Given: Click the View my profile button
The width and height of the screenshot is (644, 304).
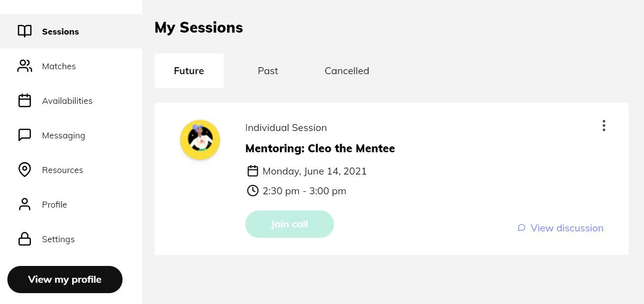Looking at the screenshot, I should point(65,279).
